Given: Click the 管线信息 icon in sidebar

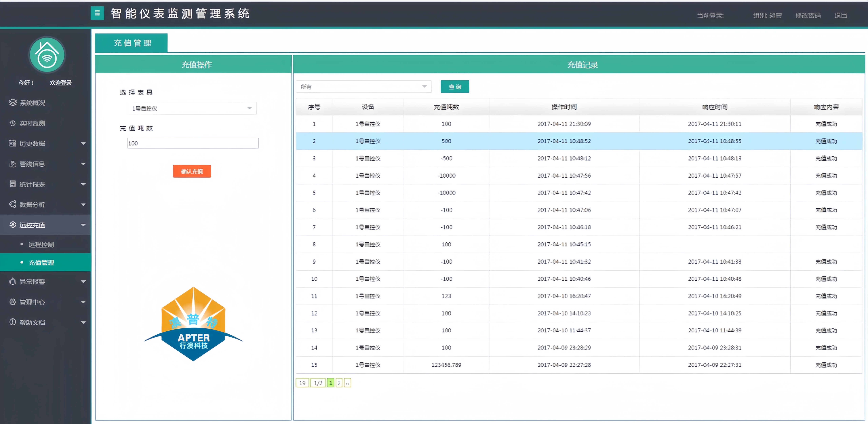Looking at the screenshot, I should coord(13,164).
